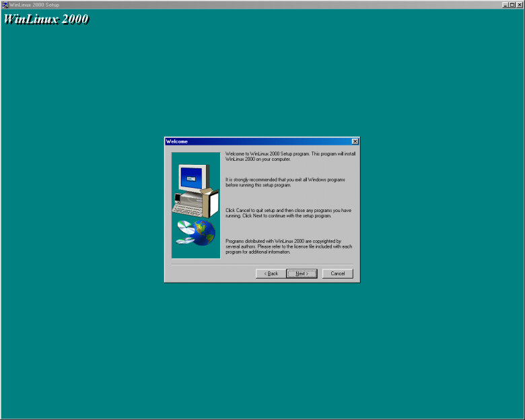This screenshot has width=525, height=420.
Task: Click the Next button in Welcome dialog
Action: click(302, 274)
